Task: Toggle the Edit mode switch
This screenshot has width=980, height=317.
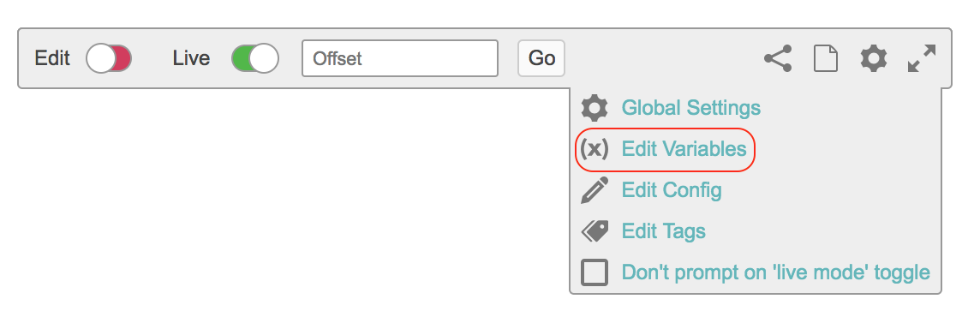Action: pyautogui.click(x=109, y=59)
